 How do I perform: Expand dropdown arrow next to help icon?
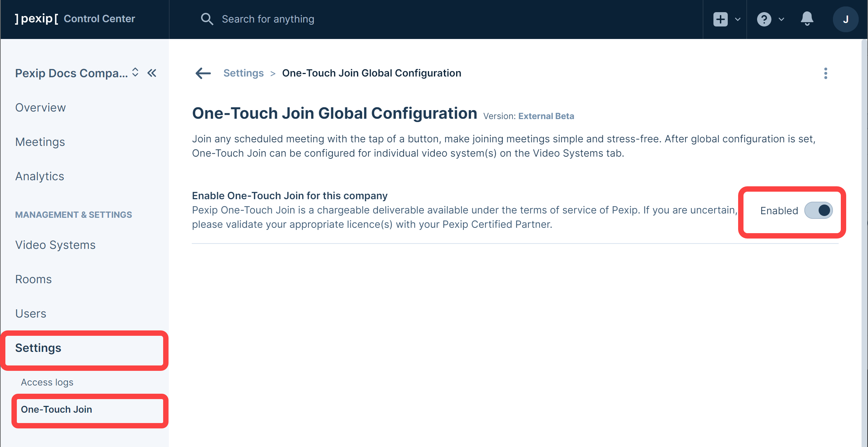tap(781, 19)
